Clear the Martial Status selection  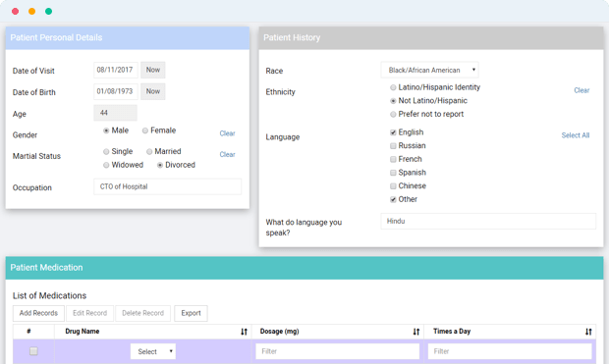point(227,154)
